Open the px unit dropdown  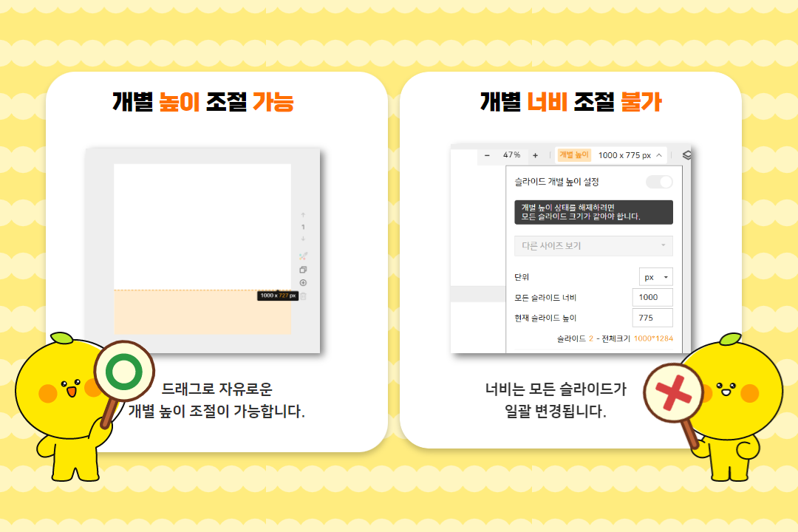[x=656, y=277]
